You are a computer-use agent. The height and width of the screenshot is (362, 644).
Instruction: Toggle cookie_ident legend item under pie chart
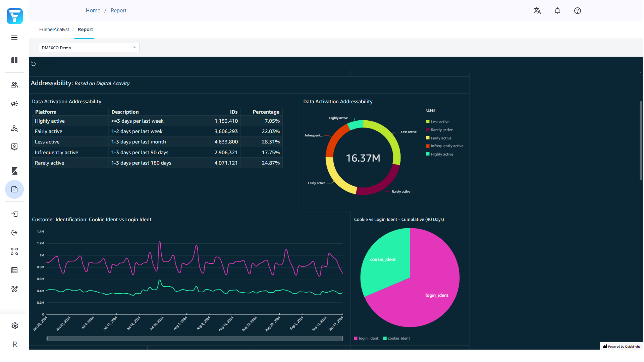pyautogui.click(x=398, y=339)
